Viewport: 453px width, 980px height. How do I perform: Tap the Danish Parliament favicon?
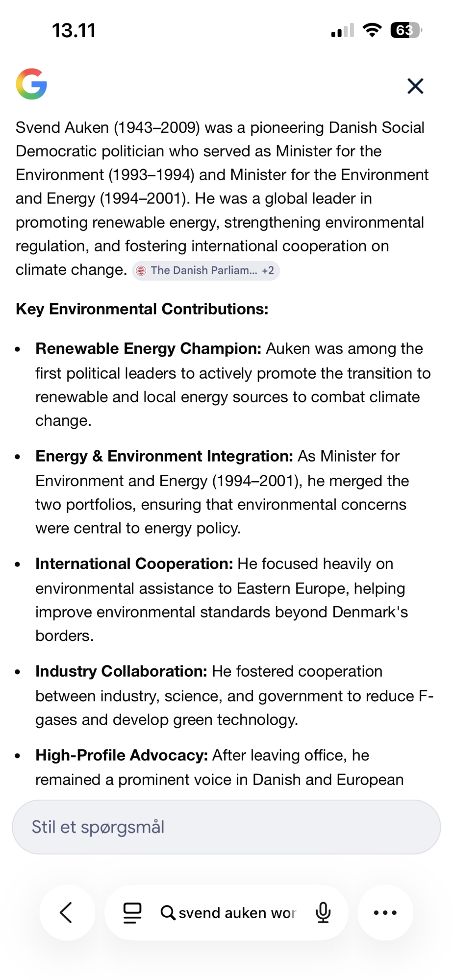pos(141,270)
